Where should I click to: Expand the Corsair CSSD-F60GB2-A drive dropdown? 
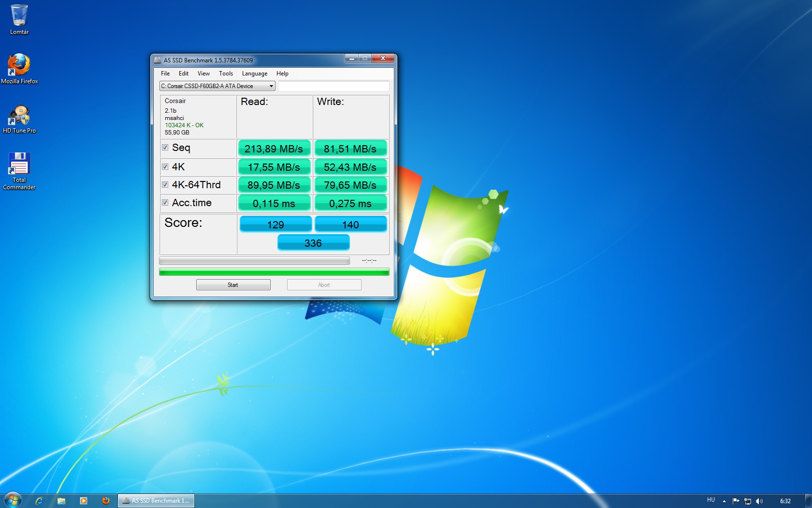click(217, 86)
